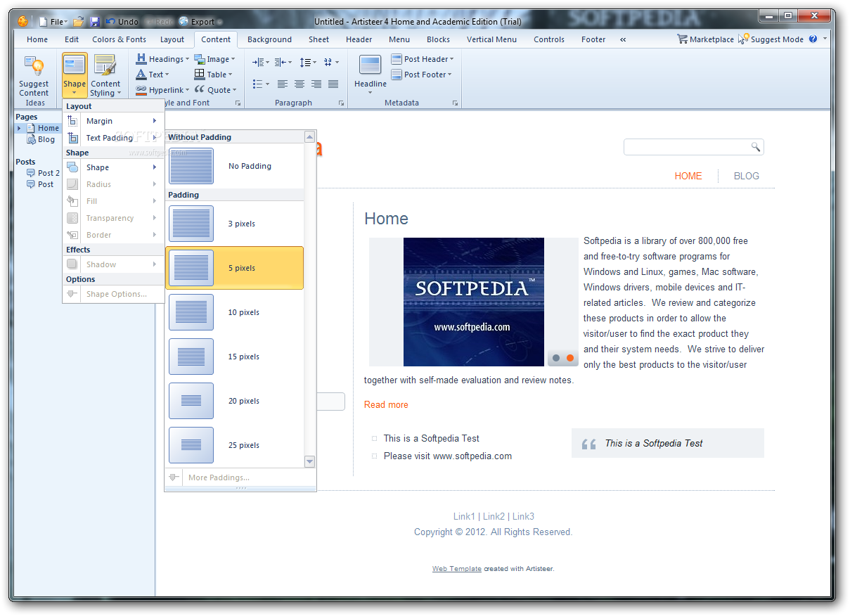Click the center text alignment icon
850x616 pixels.
[x=300, y=84]
